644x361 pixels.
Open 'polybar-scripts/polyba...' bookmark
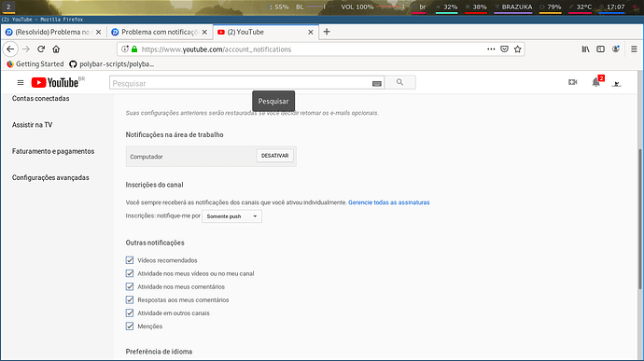coord(111,64)
